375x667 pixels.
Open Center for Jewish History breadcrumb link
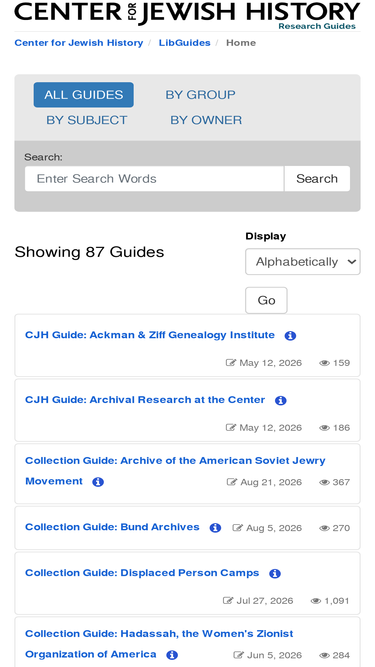point(79,43)
